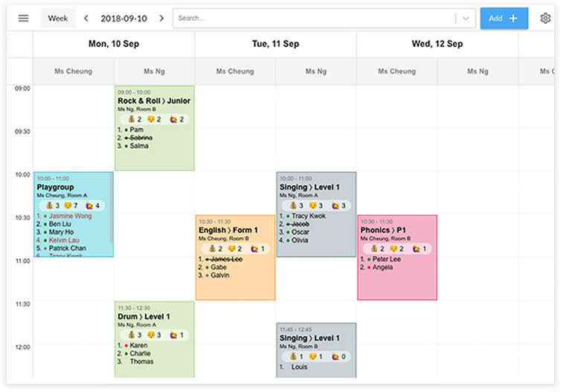The height and width of the screenshot is (392, 561).
Task: Open the pink Phonics P1 class block
Action: coord(397,257)
